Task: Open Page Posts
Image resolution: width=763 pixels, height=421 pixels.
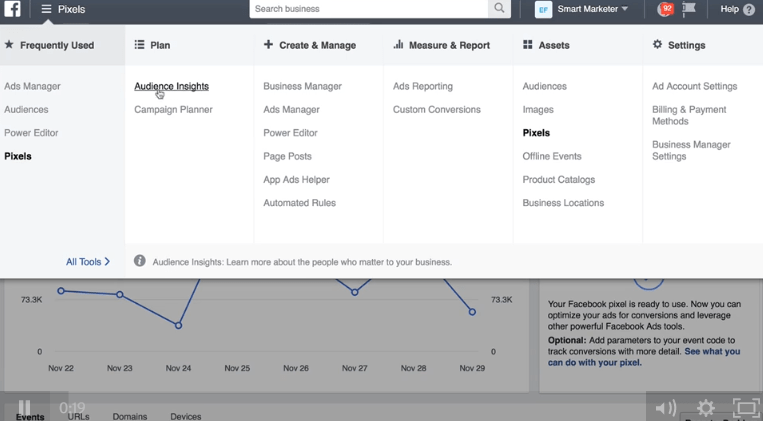Action: (x=288, y=156)
